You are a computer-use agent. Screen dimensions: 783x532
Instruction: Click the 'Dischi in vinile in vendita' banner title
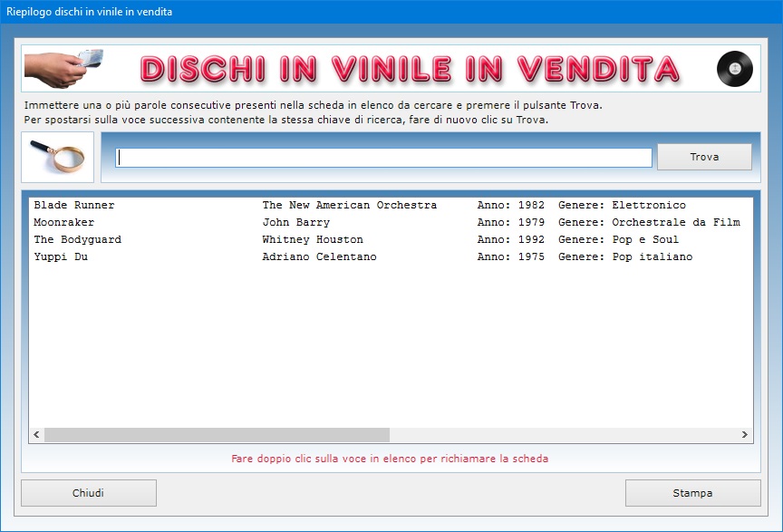[x=410, y=69]
